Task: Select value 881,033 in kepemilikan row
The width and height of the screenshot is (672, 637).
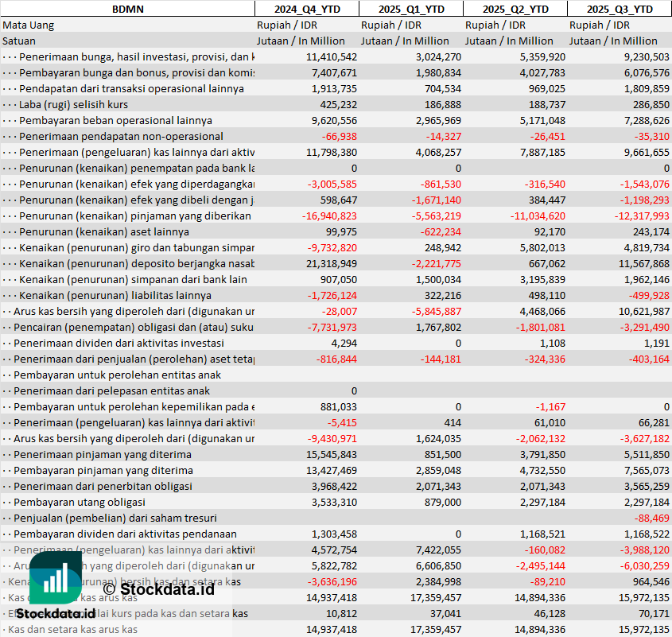Action: tap(339, 406)
